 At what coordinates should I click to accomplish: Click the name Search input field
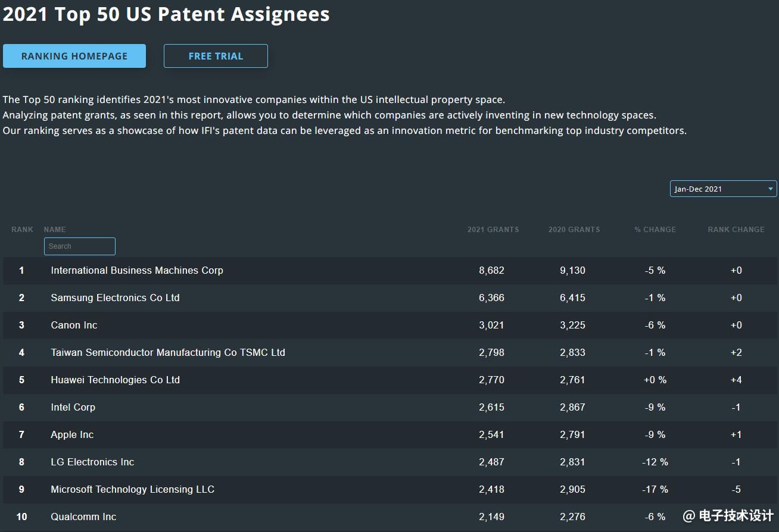[80, 246]
